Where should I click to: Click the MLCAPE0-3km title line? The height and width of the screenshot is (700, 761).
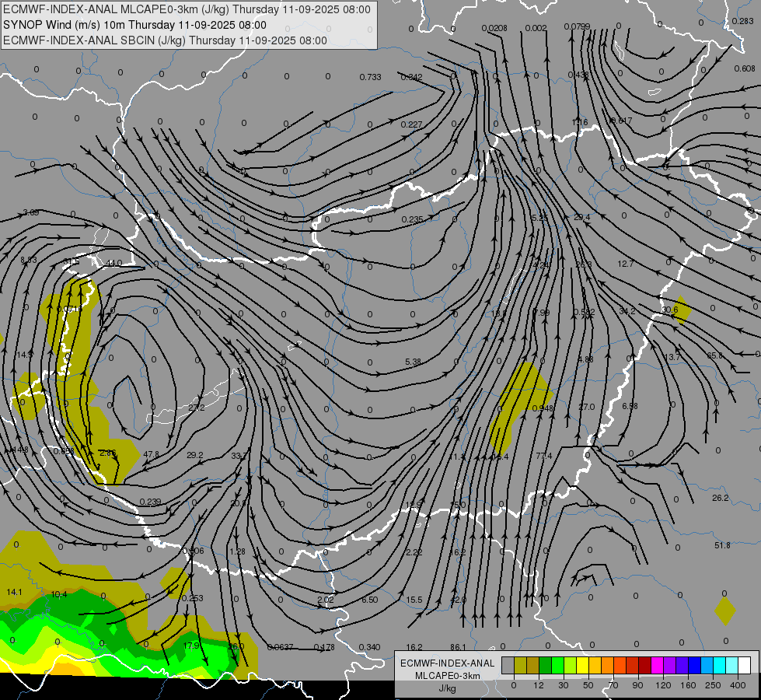(x=187, y=9)
